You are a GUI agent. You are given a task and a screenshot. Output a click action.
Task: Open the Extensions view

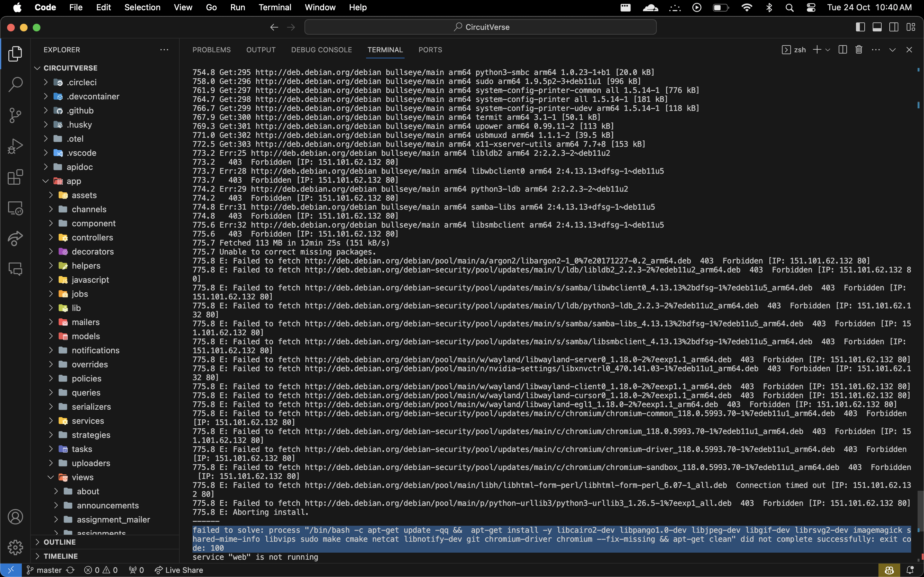pos(15,177)
